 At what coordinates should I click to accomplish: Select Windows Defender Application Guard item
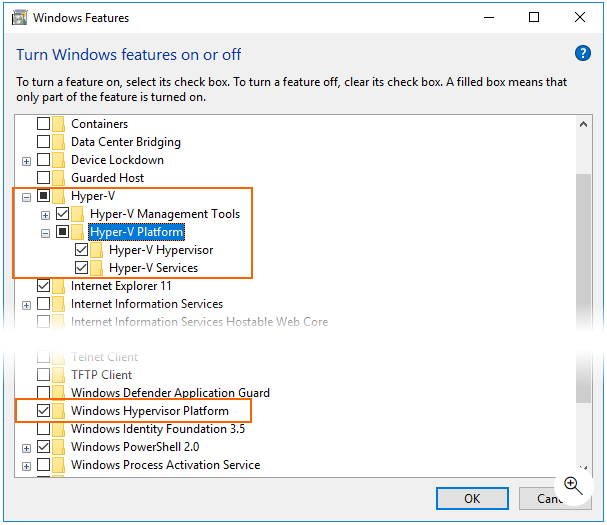[x=170, y=393]
